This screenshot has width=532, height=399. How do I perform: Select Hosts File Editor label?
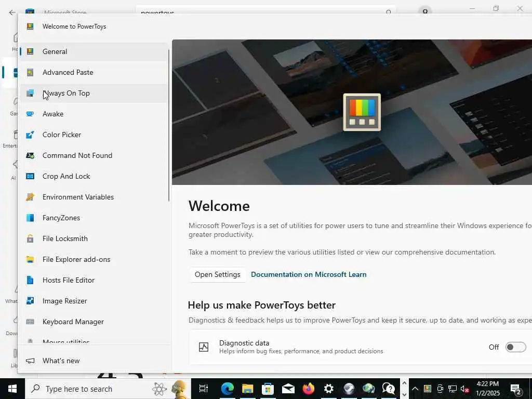[x=68, y=280]
